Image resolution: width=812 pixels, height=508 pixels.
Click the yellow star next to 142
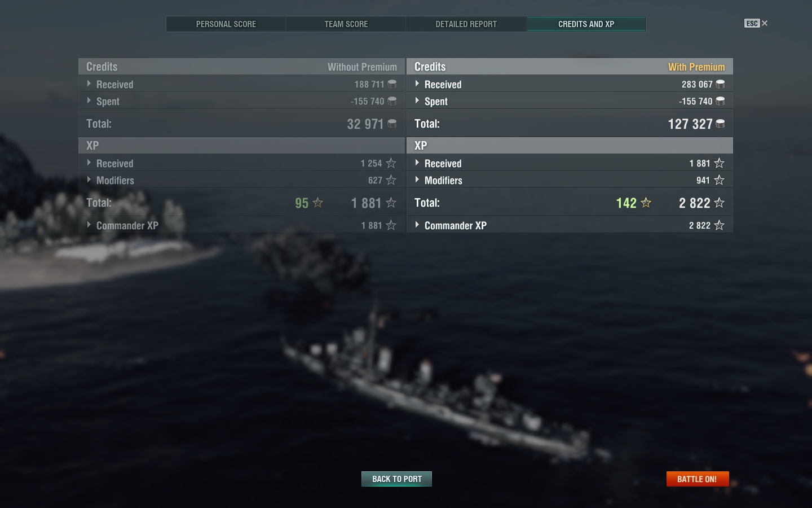646,203
